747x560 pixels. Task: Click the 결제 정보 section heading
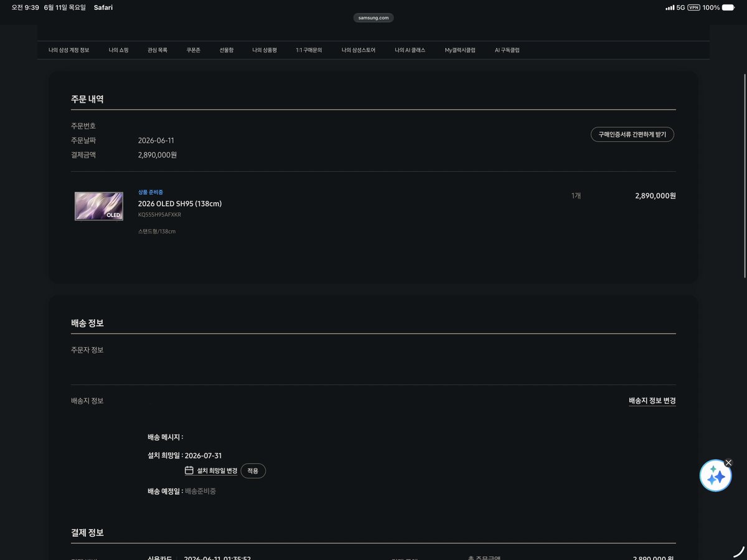pos(87,533)
